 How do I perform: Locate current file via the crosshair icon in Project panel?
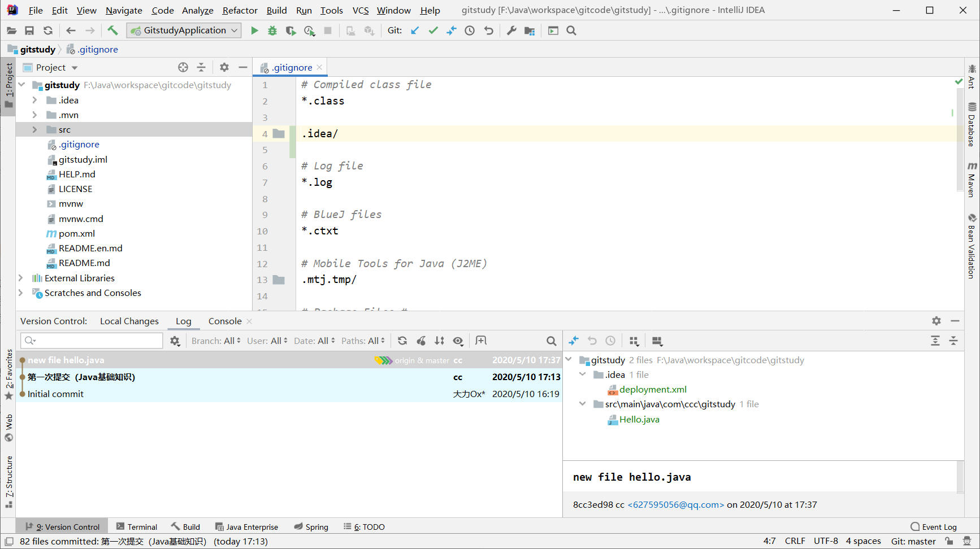click(183, 67)
